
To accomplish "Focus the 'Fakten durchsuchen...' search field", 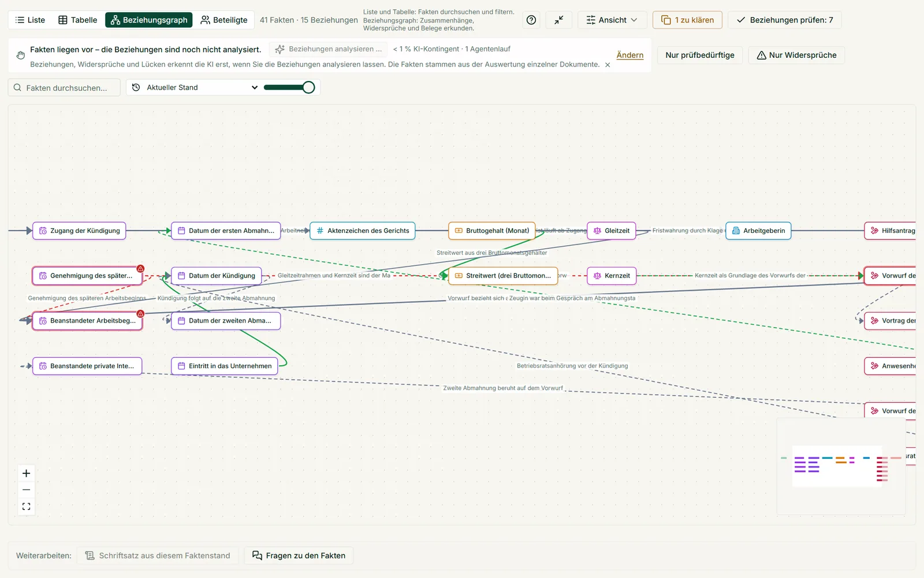I will 64,88.
